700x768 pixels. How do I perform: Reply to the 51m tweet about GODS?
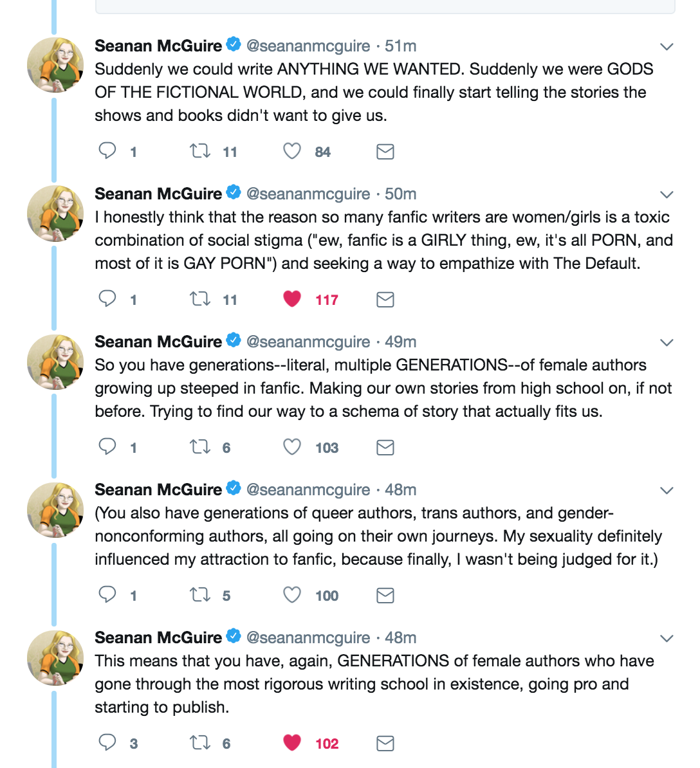(107, 151)
